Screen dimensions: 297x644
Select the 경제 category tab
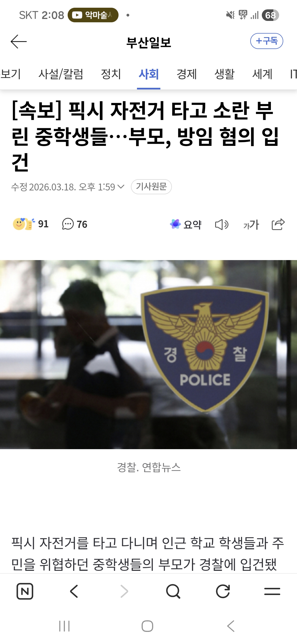click(x=187, y=74)
